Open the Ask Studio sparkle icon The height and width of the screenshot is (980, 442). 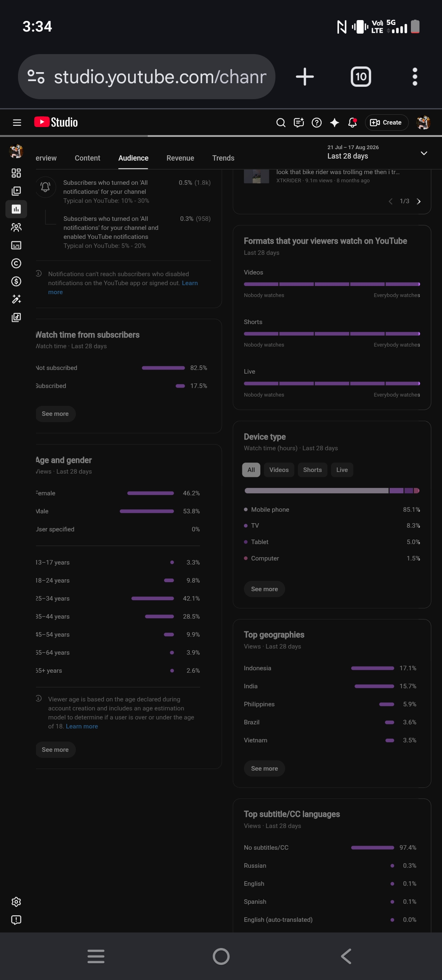(x=335, y=122)
